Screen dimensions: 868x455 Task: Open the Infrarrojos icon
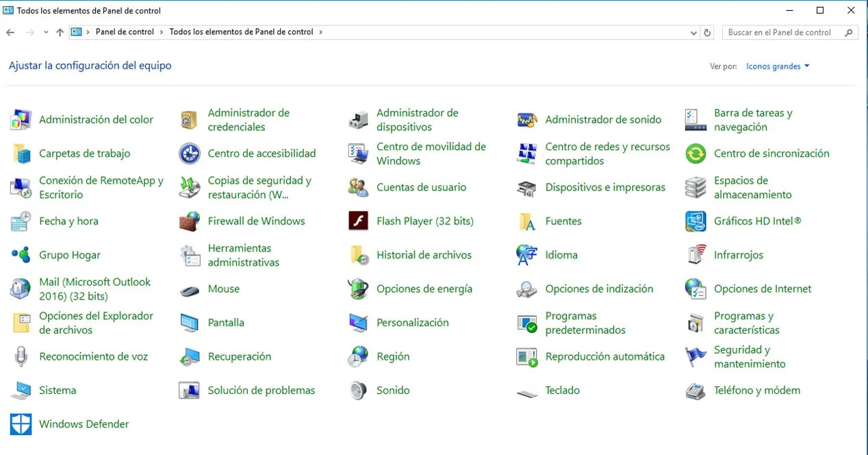pos(695,255)
